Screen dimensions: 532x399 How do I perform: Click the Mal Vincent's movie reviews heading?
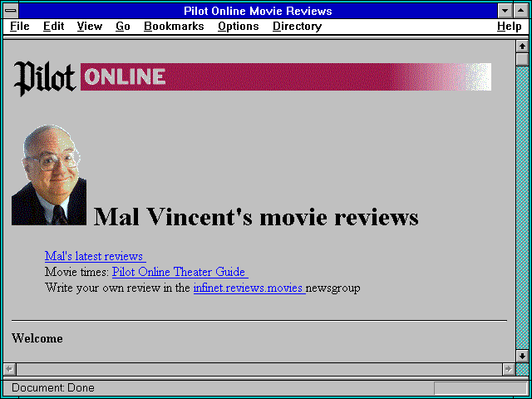point(256,216)
